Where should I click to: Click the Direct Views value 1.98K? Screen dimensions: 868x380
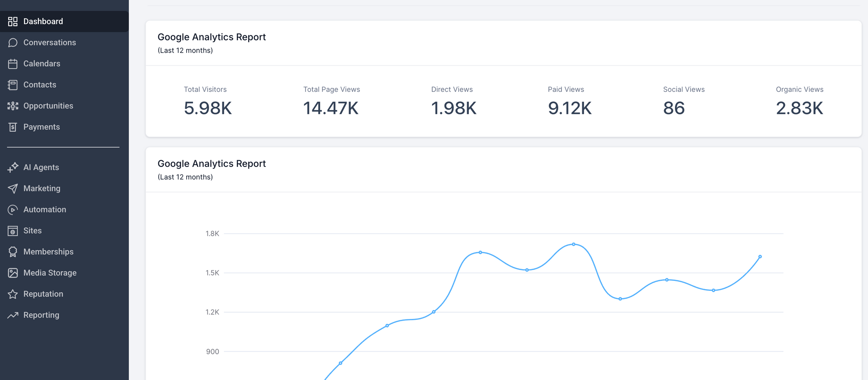point(454,108)
